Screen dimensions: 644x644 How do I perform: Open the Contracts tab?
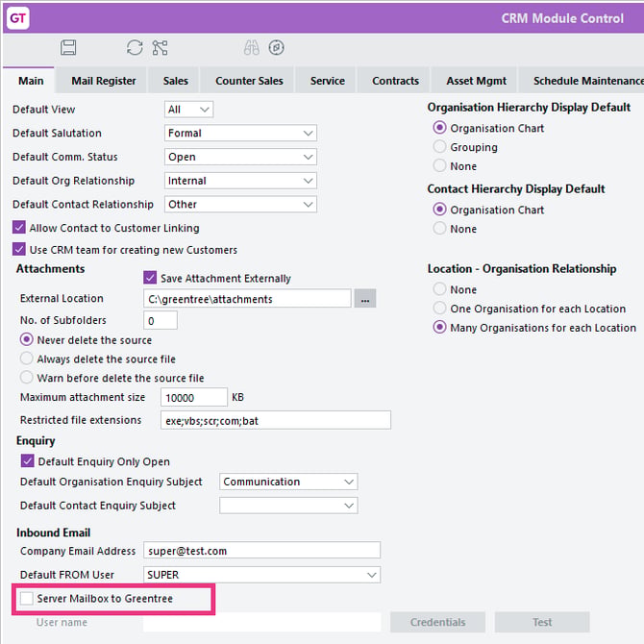[x=395, y=81]
